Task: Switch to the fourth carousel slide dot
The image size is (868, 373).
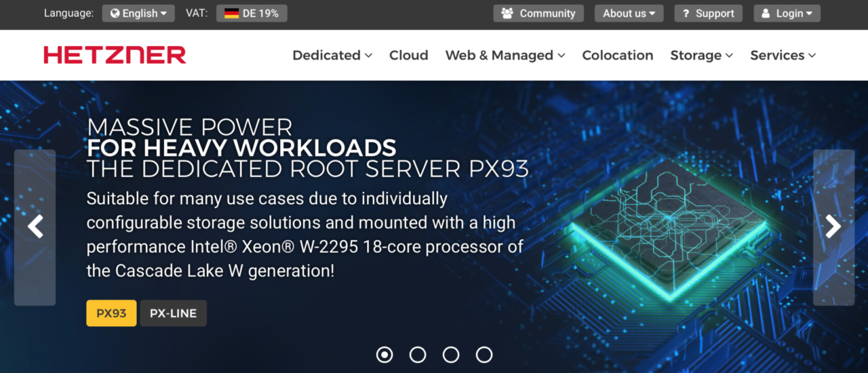Action: (x=484, y=355)
